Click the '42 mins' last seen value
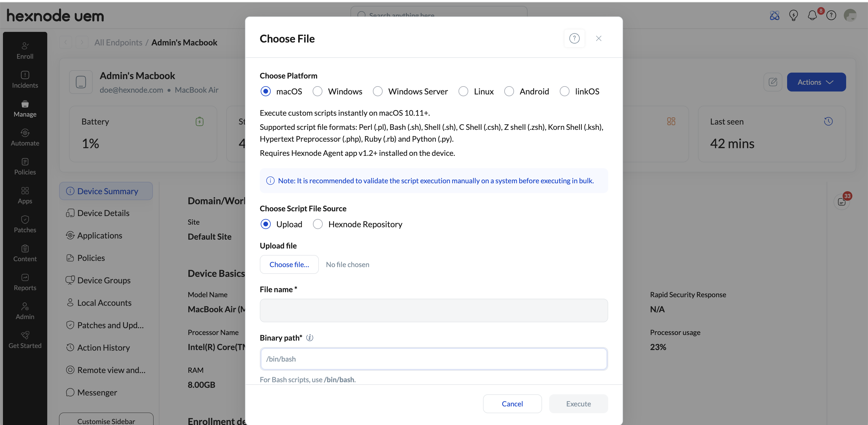This screenshot has height=425, width=868. click(732, 143)
